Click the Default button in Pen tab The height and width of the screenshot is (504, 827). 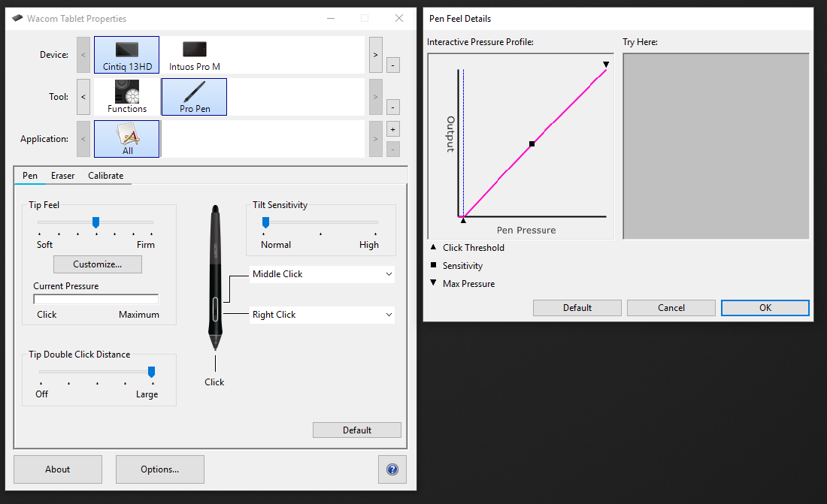[x=357, y=430]
